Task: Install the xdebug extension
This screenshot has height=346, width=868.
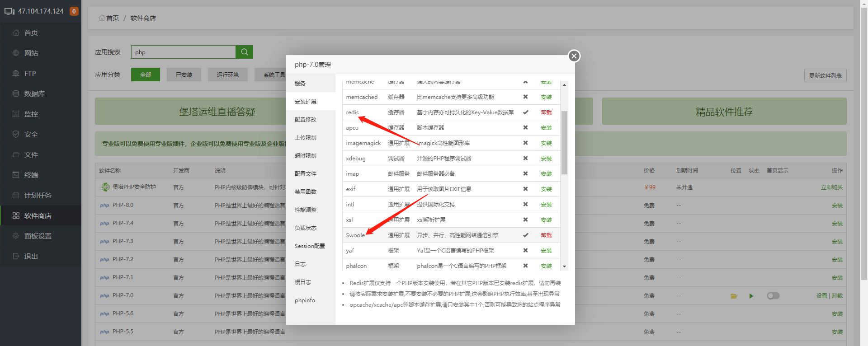Action: 546,159
